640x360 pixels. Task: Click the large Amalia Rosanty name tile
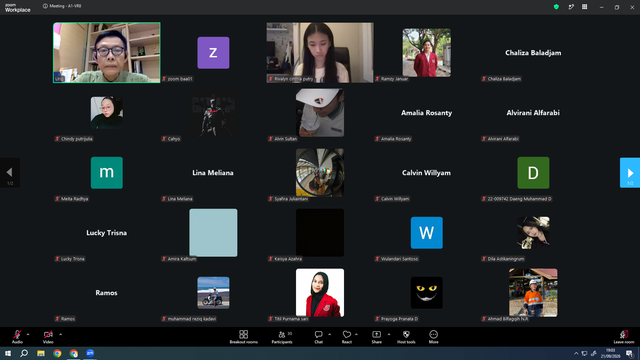pos(427,113)
